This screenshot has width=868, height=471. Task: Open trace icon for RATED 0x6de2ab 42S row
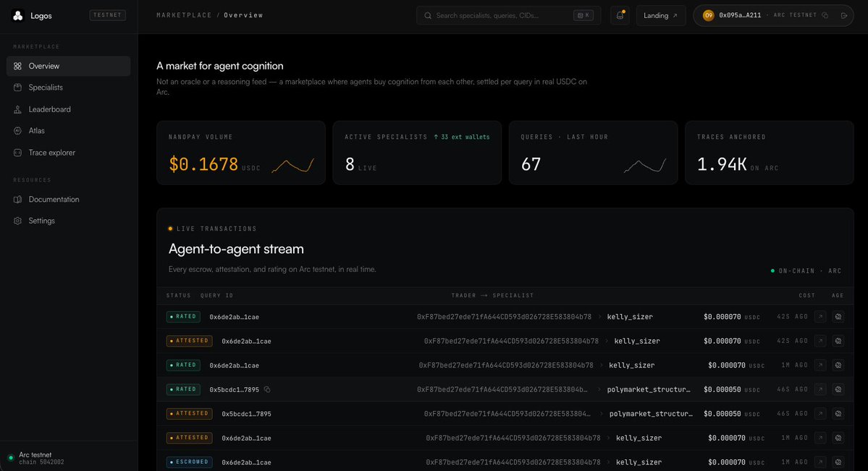tap(838, 317)
